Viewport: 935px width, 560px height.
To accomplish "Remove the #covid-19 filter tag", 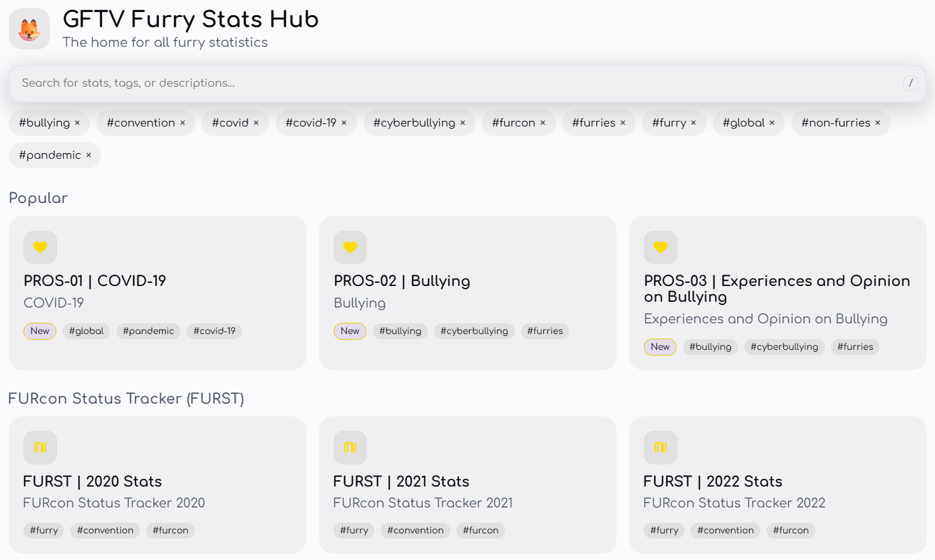I will coord(344,123).
